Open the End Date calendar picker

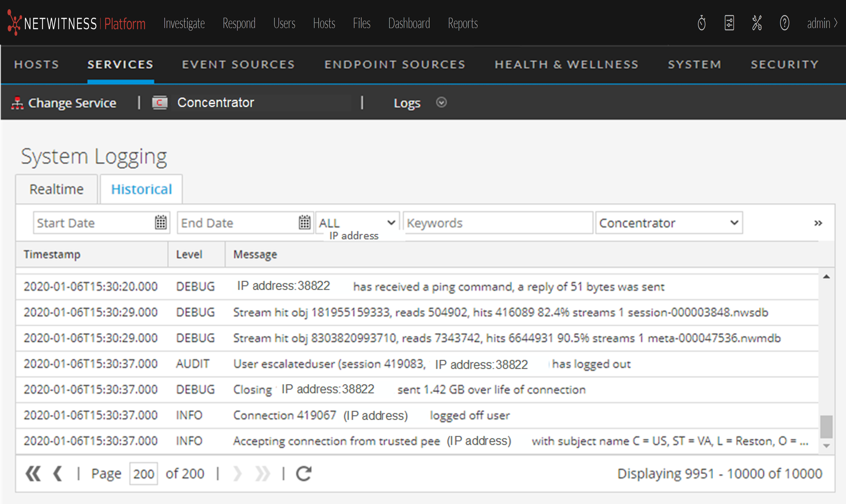coord(304,223)
